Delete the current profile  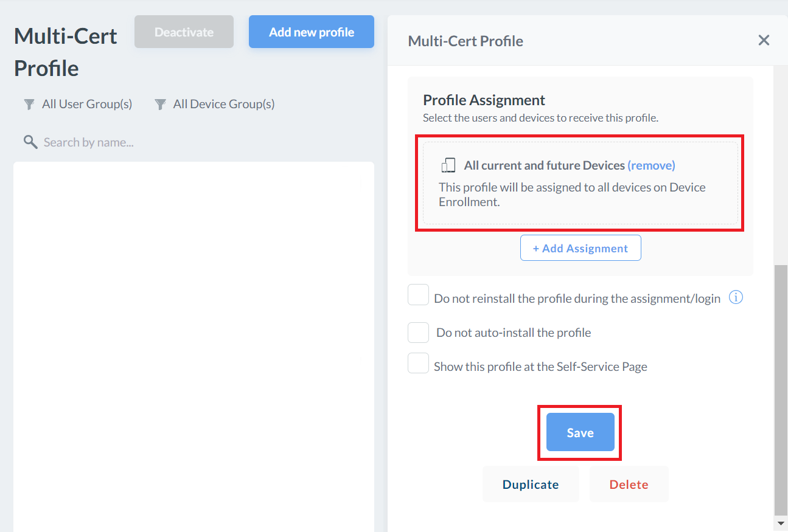(x=629, y=485)
